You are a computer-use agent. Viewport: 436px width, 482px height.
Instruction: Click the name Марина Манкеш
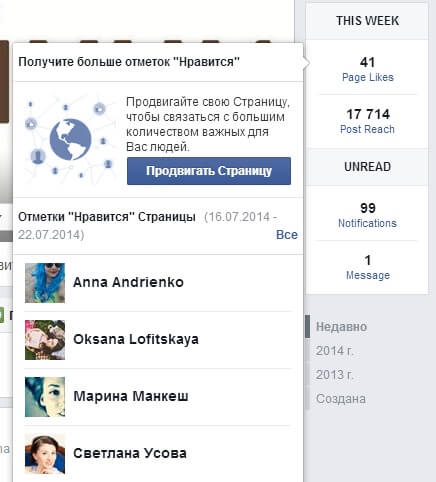(131, 396)
